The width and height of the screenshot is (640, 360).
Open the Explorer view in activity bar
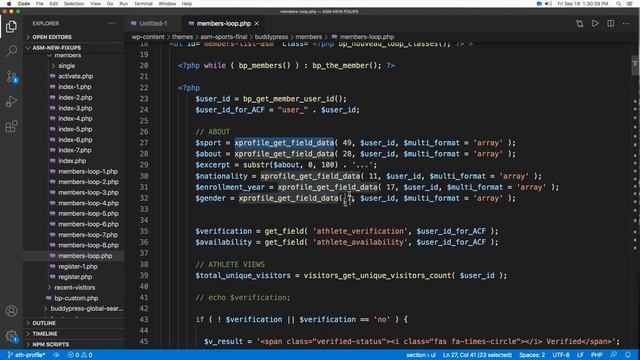(x=11, y=27)
